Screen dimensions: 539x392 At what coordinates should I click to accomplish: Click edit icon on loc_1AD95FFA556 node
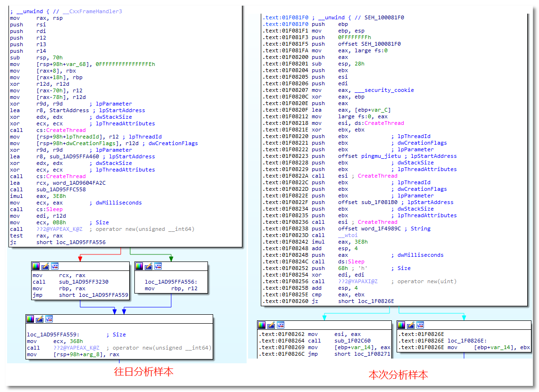tap(149, 267)
